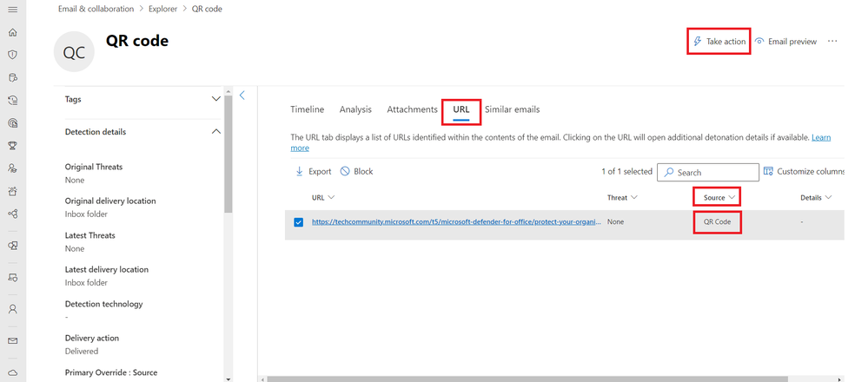Click the Explorer breadcrumb link
Image resolution: width=868 pixels, height=382 pixels.
162,9
